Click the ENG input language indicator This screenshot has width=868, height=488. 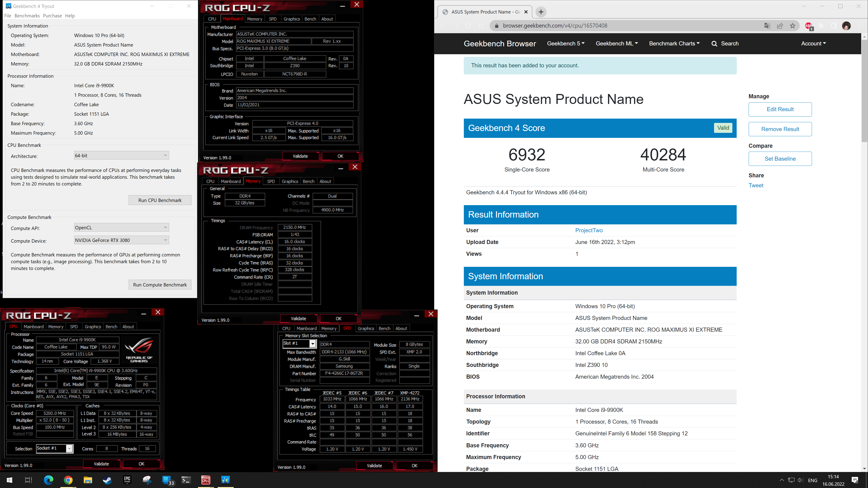point(812,480)
